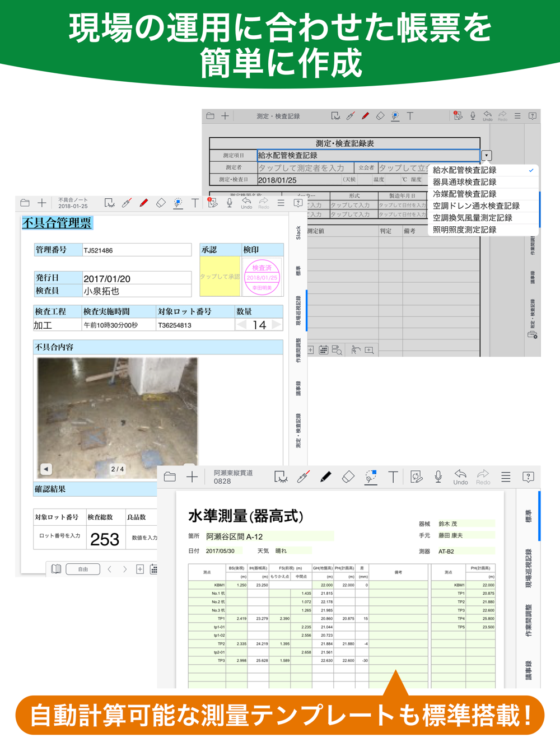Select the text tool in 測定・検査記録 toolbar
This screenshot has height=747, width=560.
[x=410, y=116]
